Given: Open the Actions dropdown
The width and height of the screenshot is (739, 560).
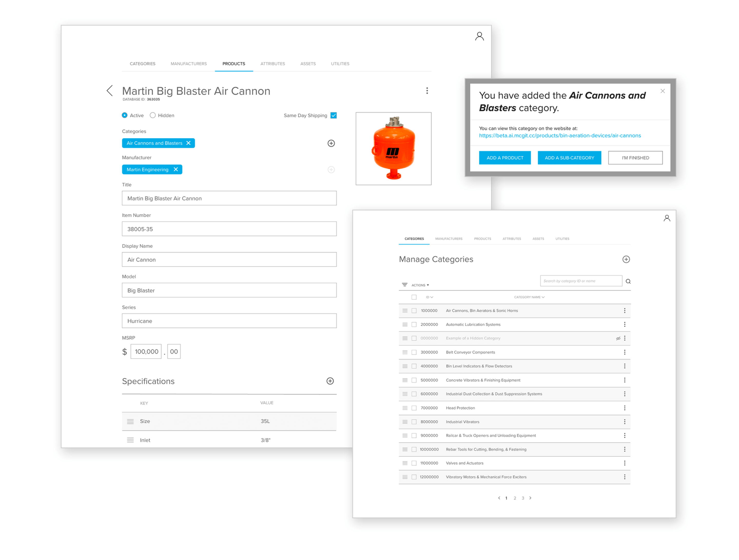Looking at the screenshot, I should [x=420, y=285].
